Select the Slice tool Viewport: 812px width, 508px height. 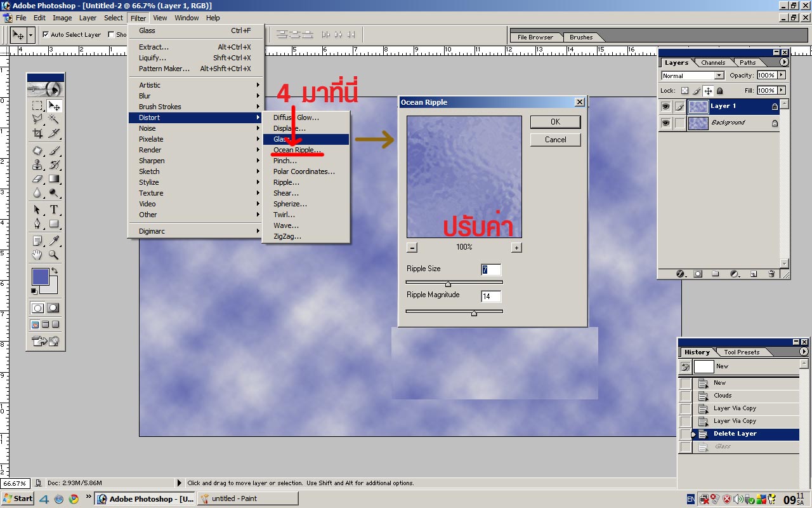pos(55,133)
